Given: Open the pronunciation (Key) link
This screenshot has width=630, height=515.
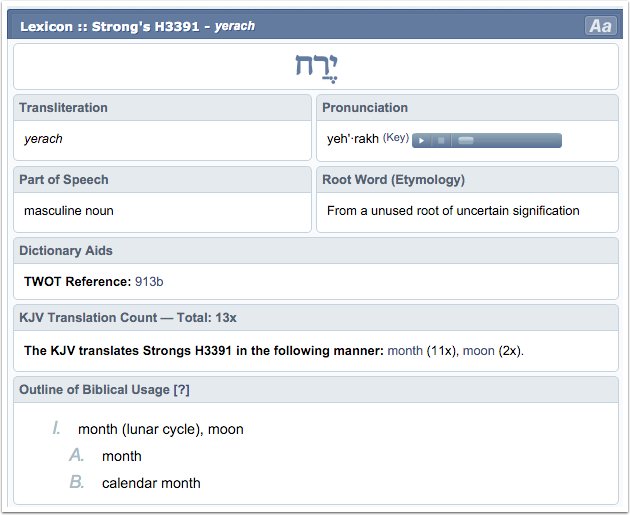Looking at the screenshot, I should 396,138.
